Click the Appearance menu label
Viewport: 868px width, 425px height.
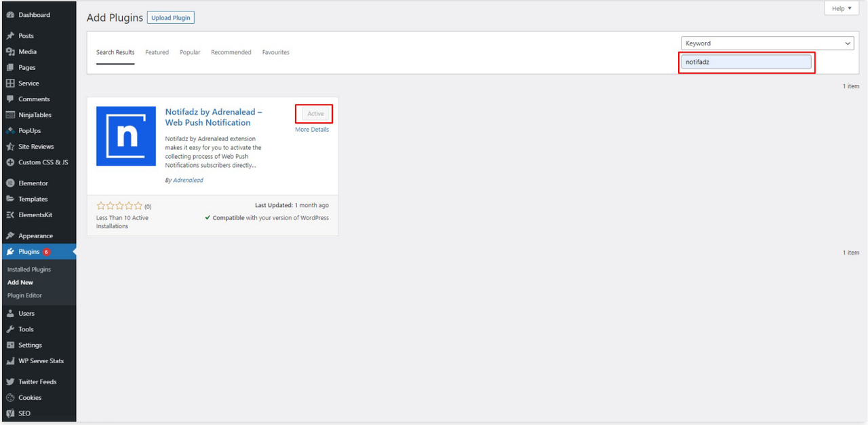coord(35,236)
